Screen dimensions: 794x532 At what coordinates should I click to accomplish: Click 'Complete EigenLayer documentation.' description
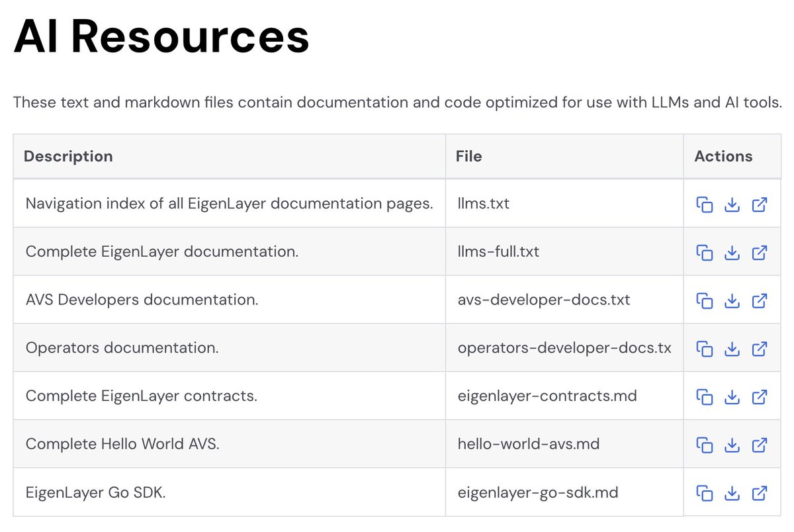[162, 252]
